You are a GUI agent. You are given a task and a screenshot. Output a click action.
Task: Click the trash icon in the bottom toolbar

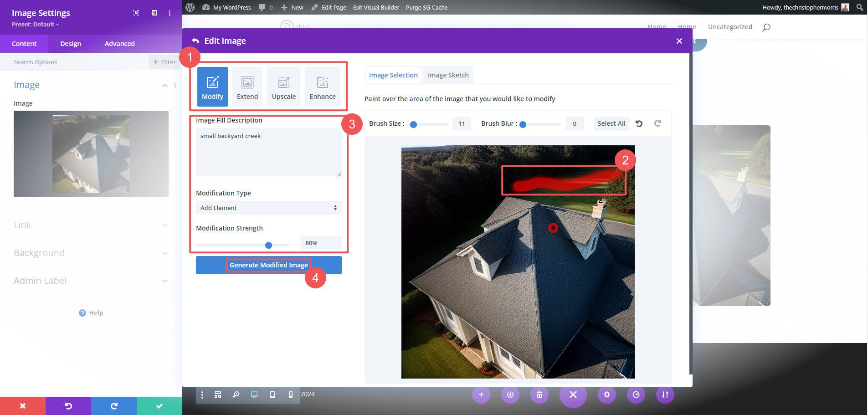pyautogui.click(x=539, y=395)
